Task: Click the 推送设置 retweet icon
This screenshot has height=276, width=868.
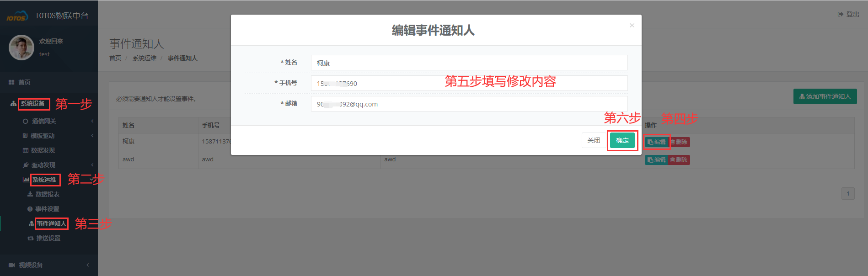Action: click(31, 238)
